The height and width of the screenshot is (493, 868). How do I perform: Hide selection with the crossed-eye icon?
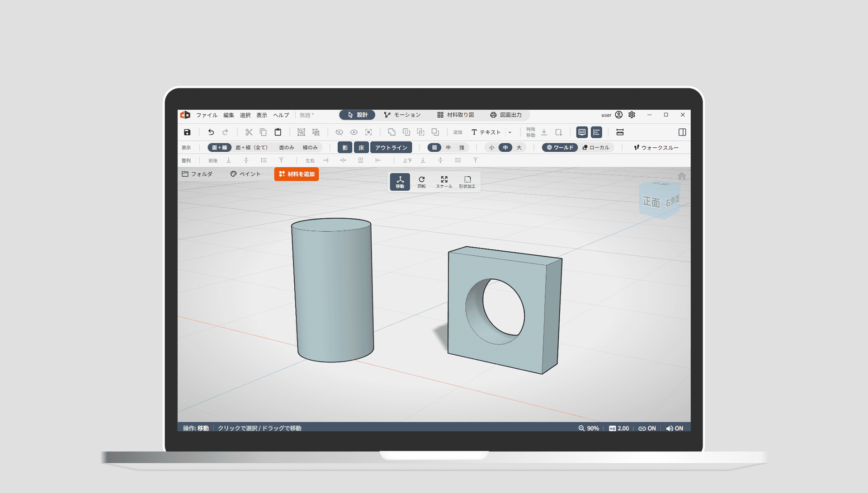339,132
